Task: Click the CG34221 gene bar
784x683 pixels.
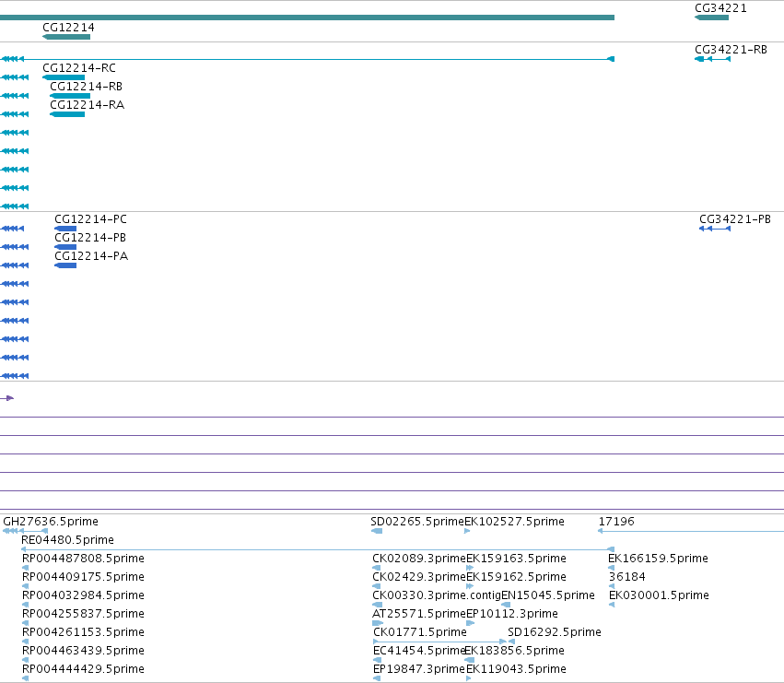Action: 711,18
